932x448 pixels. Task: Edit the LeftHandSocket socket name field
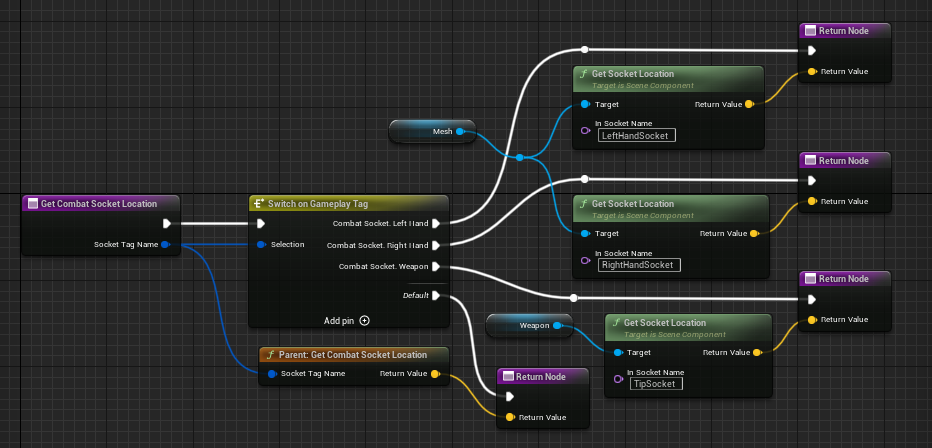coord(636,135)
